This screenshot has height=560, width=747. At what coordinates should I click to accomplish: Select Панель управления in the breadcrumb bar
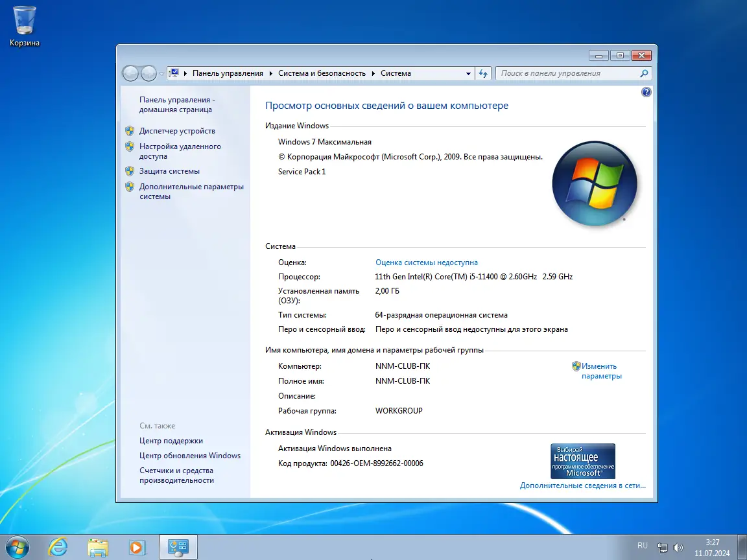pyautogui.click(x=227, y=73)
